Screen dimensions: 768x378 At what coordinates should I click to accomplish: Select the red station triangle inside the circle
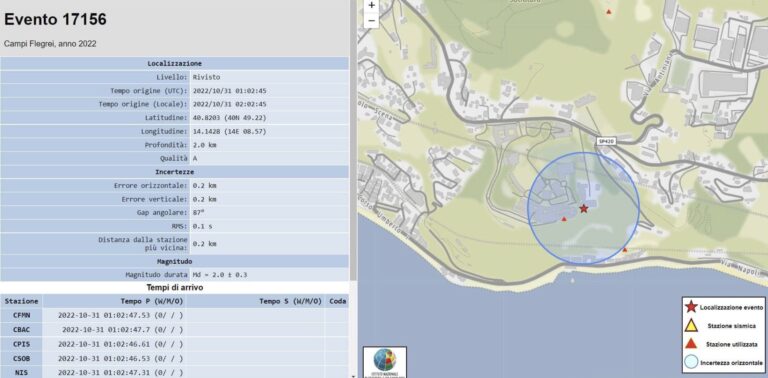coord(564,219)
